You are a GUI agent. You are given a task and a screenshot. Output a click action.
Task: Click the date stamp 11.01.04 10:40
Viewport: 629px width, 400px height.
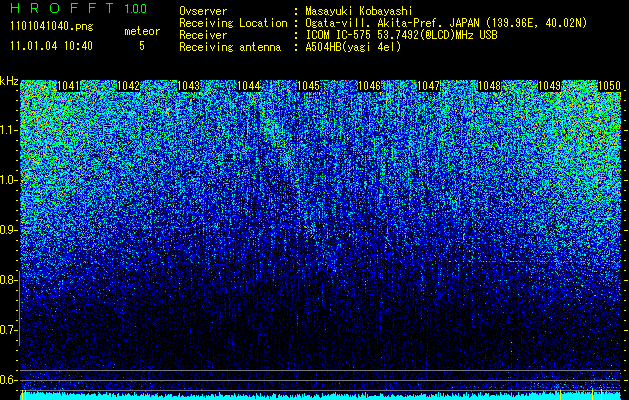(x=52, y=46)
